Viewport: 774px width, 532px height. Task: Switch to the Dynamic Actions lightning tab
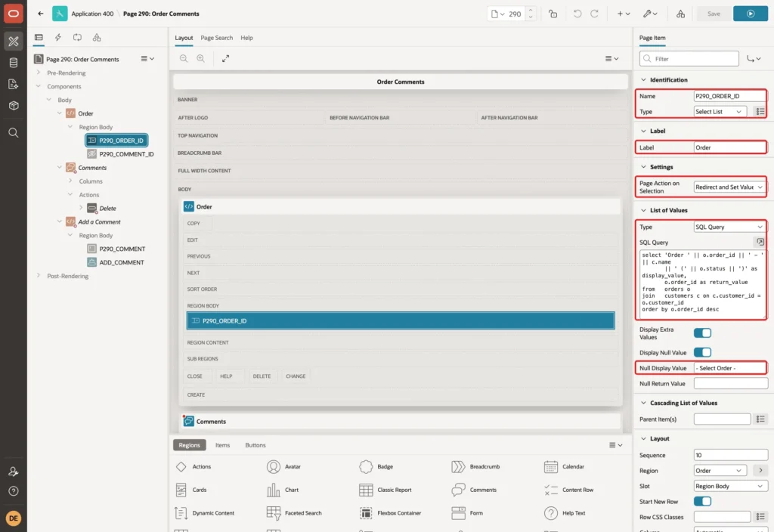tap(57, 38)
